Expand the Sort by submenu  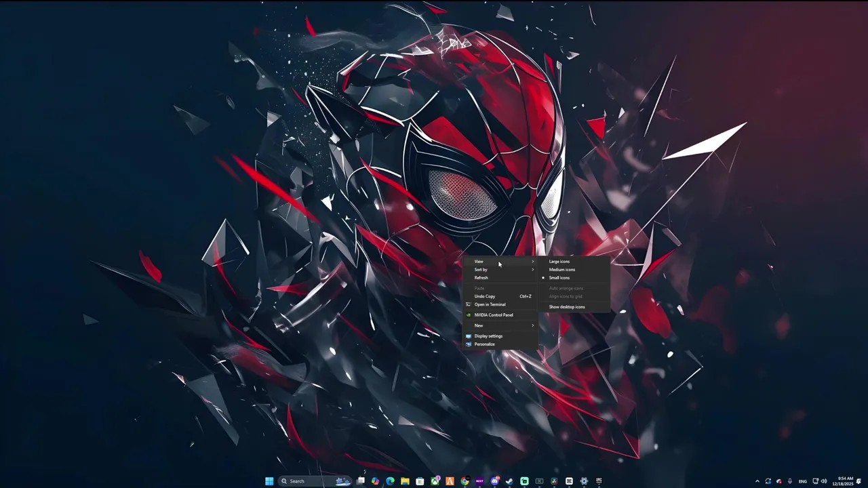tap(502, 270)
